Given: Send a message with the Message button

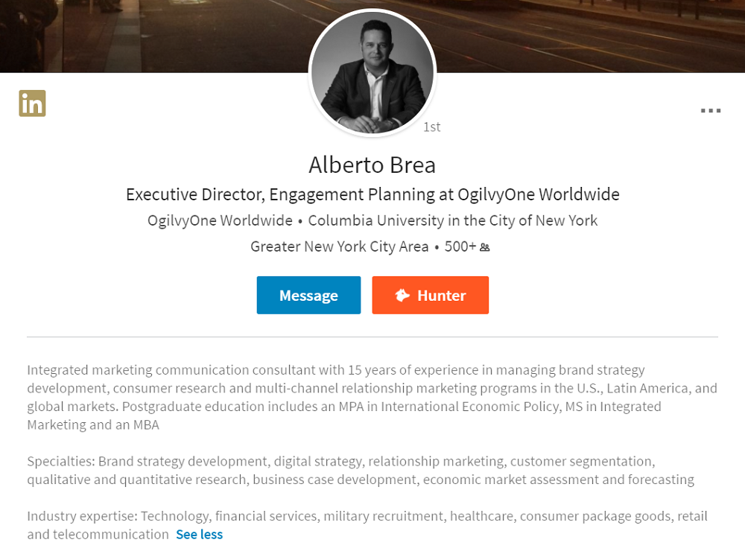Looking at the screenshot, I should pyautogui.click(x=308, y=296).
